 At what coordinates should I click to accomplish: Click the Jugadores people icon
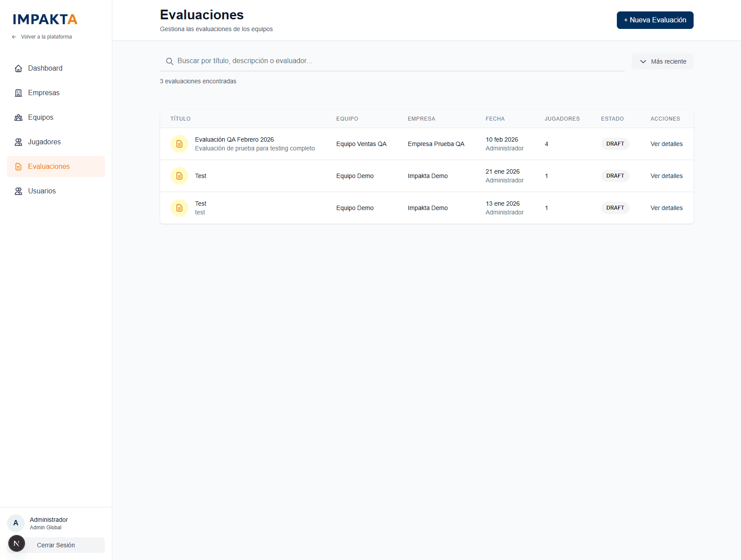tap(18, 142)
